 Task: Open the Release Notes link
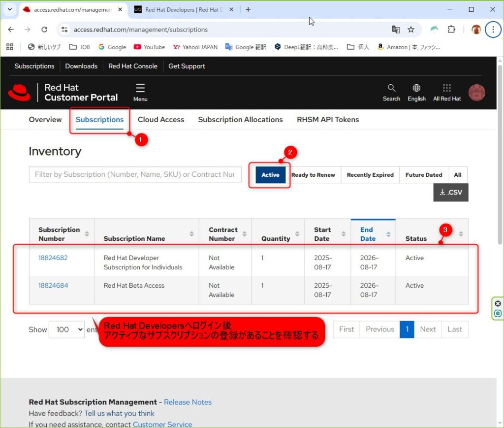(x=188, y=402)
